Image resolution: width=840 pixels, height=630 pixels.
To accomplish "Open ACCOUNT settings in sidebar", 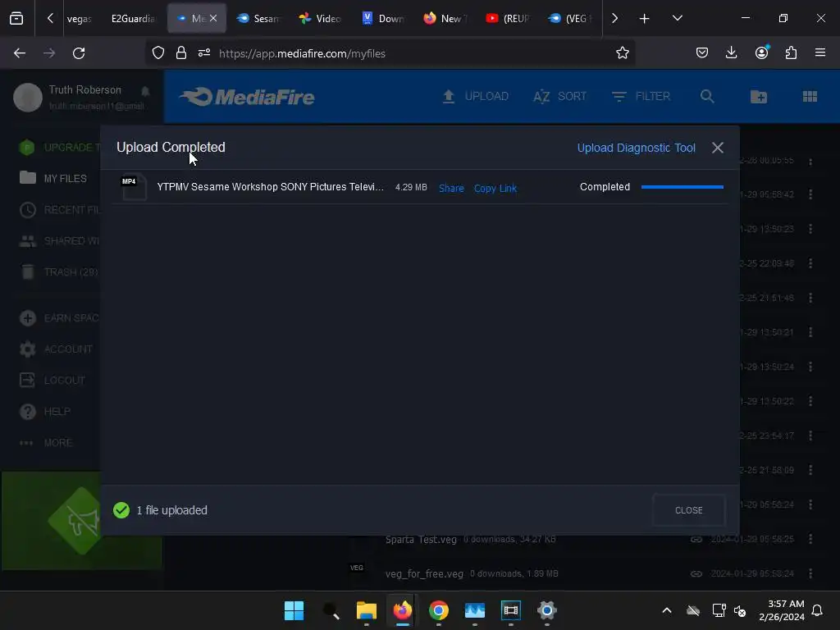I will click(56, 349).
